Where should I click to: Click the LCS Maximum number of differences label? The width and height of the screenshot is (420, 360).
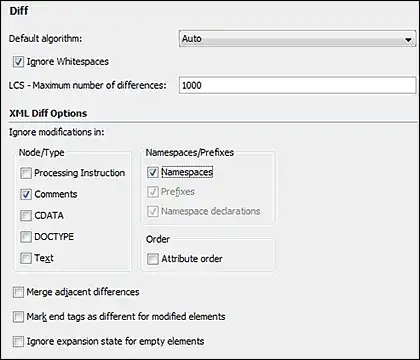(87, 85)
